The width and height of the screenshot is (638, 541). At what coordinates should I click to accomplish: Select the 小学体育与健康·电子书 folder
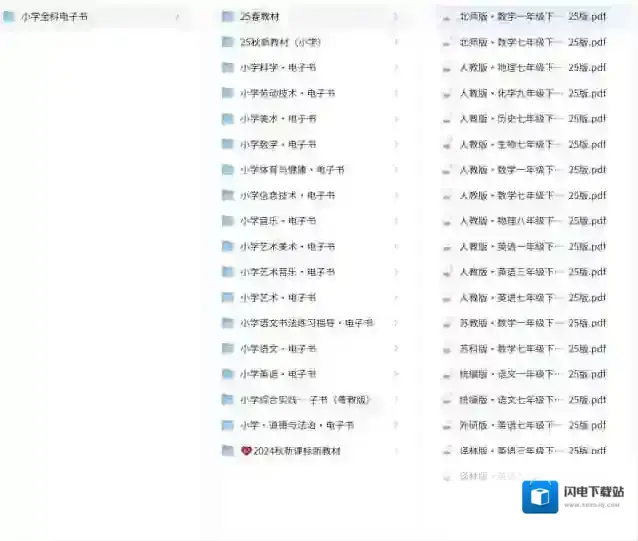pos(292,170)
